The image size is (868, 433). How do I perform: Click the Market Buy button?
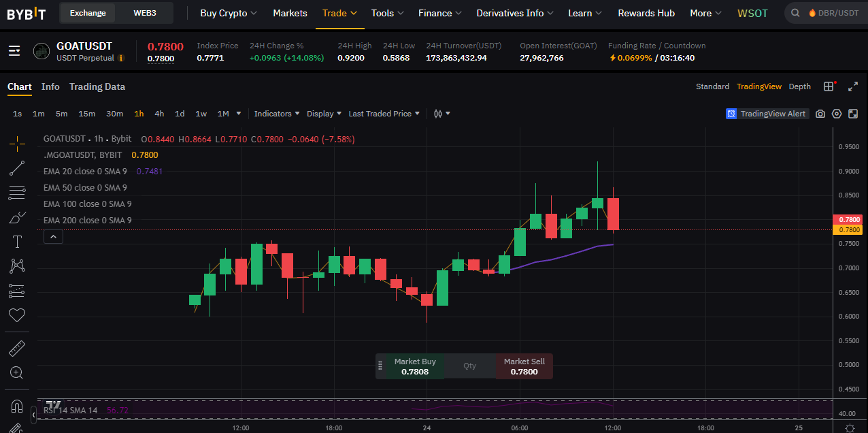point(415,366)
